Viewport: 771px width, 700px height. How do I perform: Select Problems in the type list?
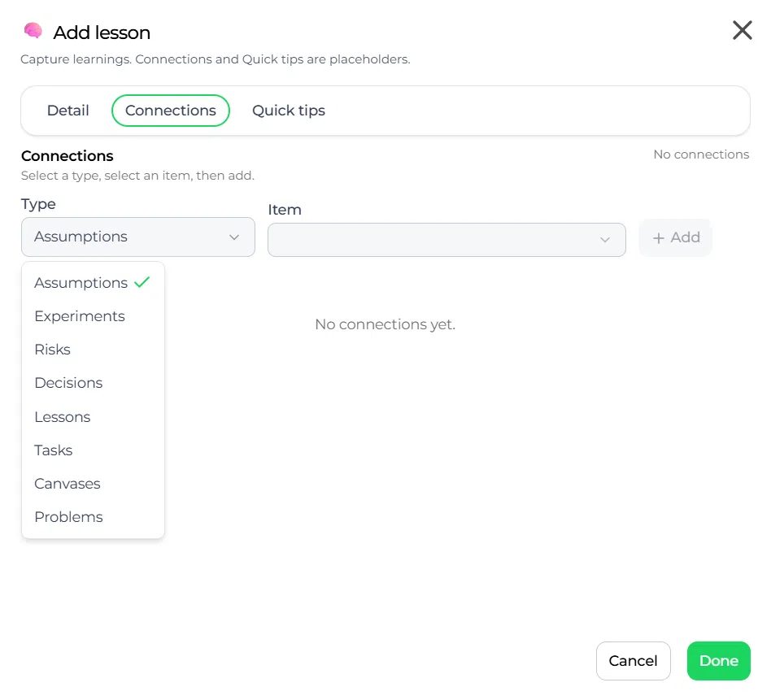click(x=93, y=518)
